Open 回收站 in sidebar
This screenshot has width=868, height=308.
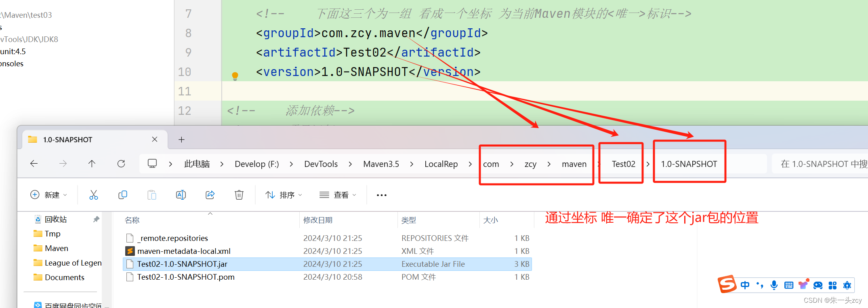[x=56, y=219]
